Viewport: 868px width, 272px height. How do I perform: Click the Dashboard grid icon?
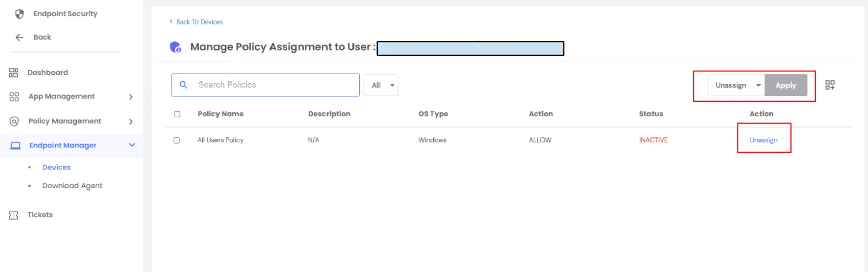[14, 73]
